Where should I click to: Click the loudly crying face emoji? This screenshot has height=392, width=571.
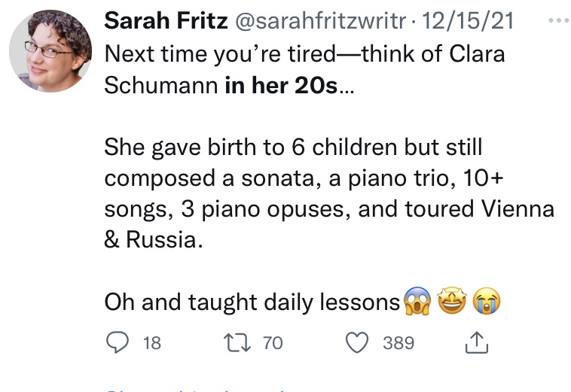point(487,302)
